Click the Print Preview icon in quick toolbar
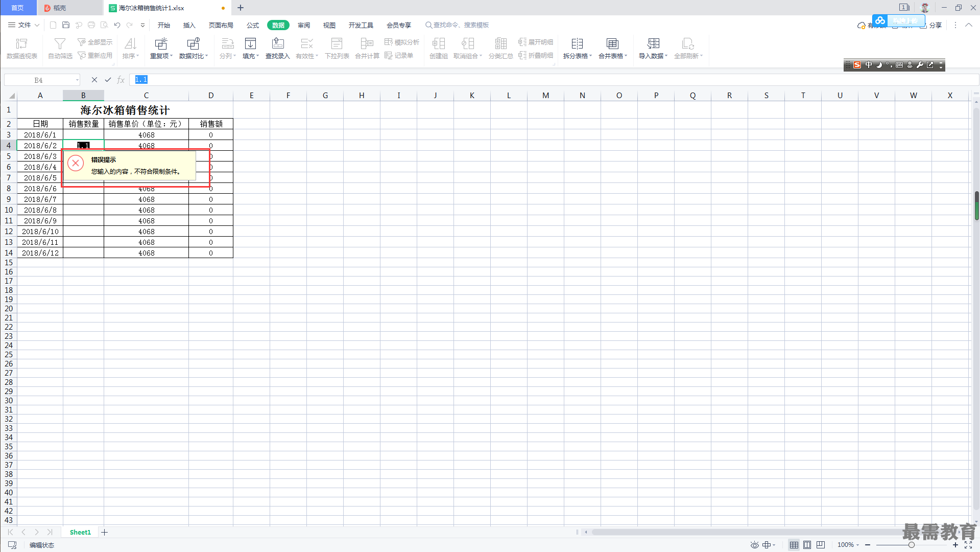 (x=104, y=25)
